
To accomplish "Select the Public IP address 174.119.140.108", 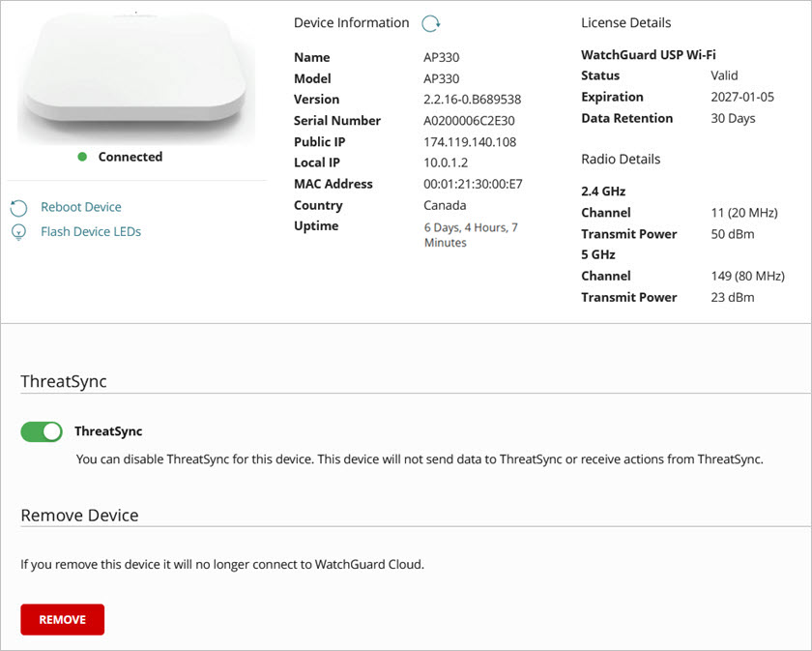I will click(x=473, y=141).
